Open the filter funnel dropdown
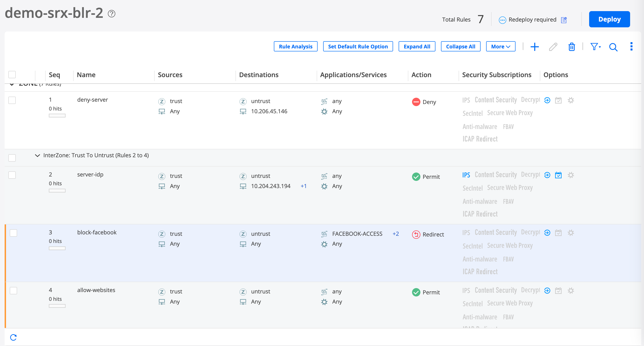This screenshot has height=346, width=644. [x=595, y=47]
